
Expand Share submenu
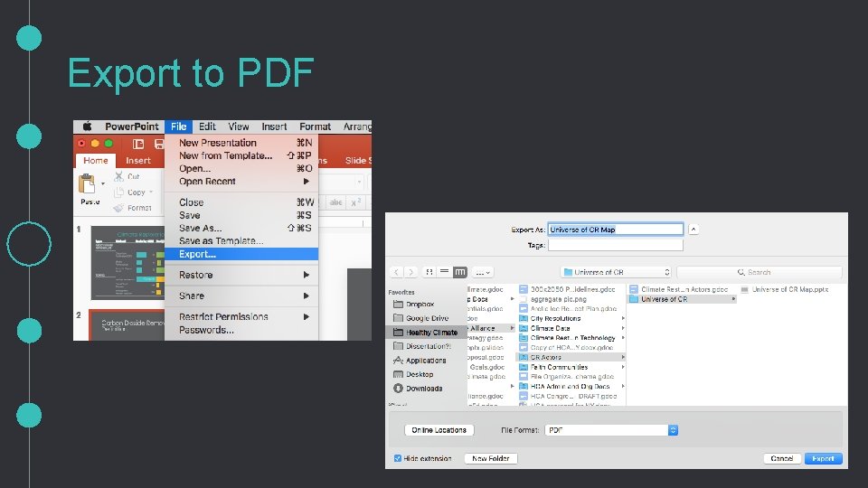pos(307,296)
